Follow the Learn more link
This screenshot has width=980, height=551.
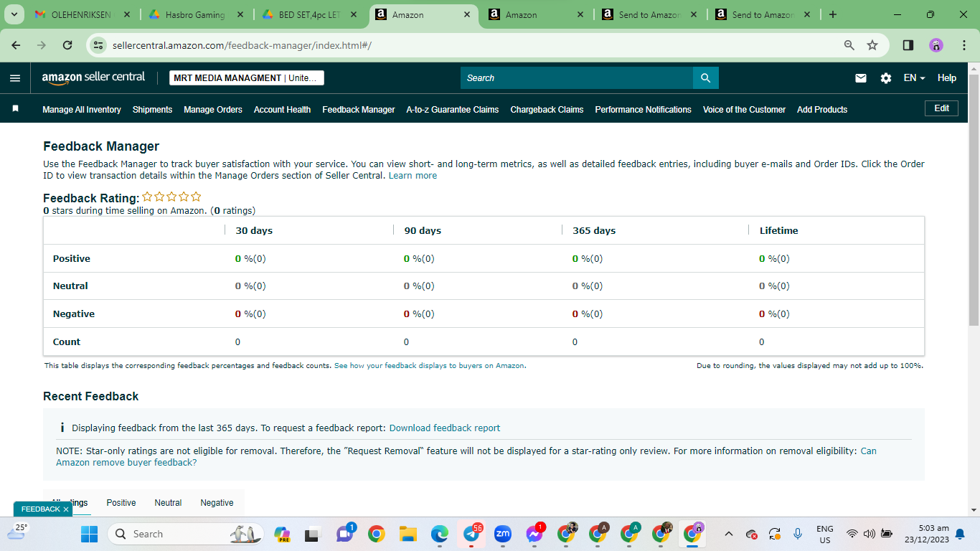point(413,176)
